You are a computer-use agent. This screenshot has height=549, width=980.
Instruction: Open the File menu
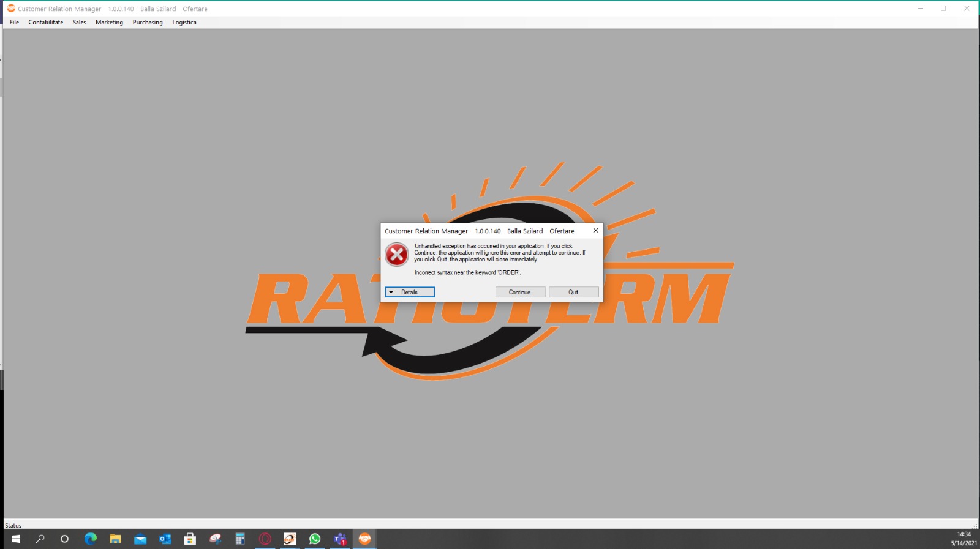coord(14,23)
